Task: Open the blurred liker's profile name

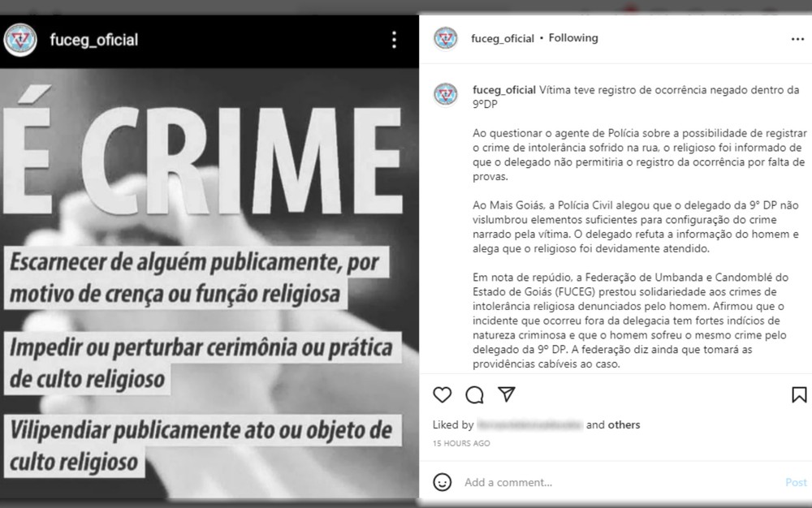Action: pyautogui.click(x=529, y=424)
